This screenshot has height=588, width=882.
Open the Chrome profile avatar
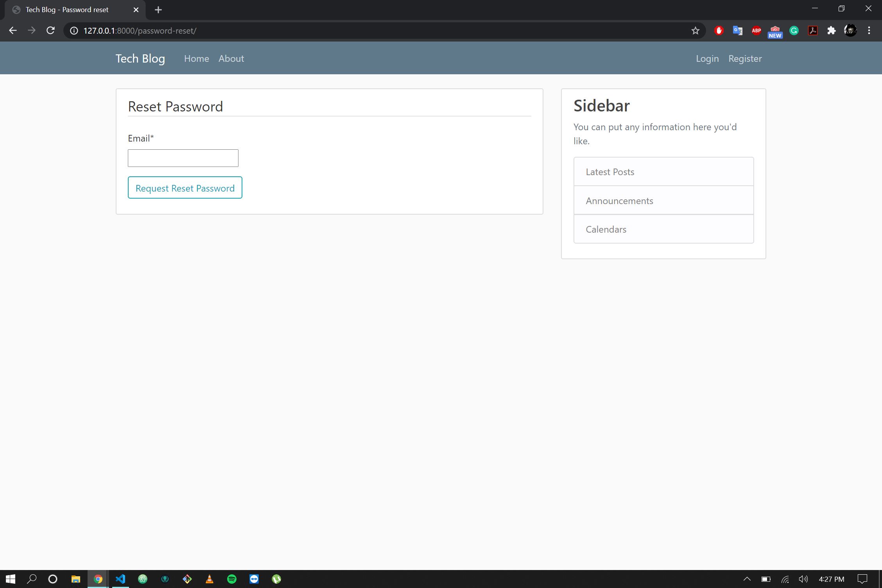(x=850, y=30)
